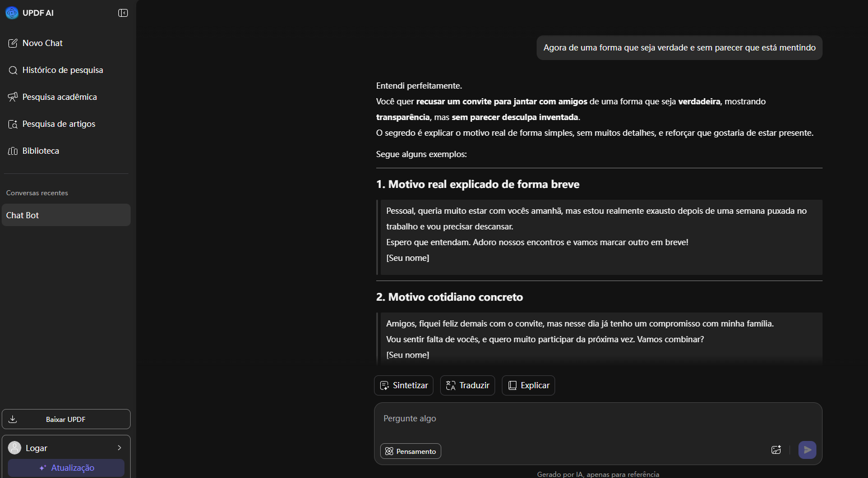The image size is (868, 478).
Task: Collapse the sidebar panel icon
Action: point(123,13)
